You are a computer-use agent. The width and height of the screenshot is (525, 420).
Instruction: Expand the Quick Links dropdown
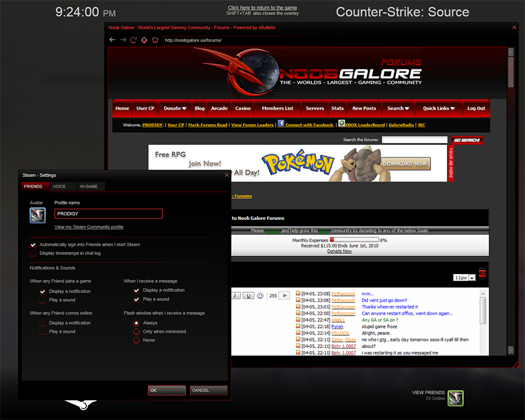pyautogui.click(x=439, y=108)
